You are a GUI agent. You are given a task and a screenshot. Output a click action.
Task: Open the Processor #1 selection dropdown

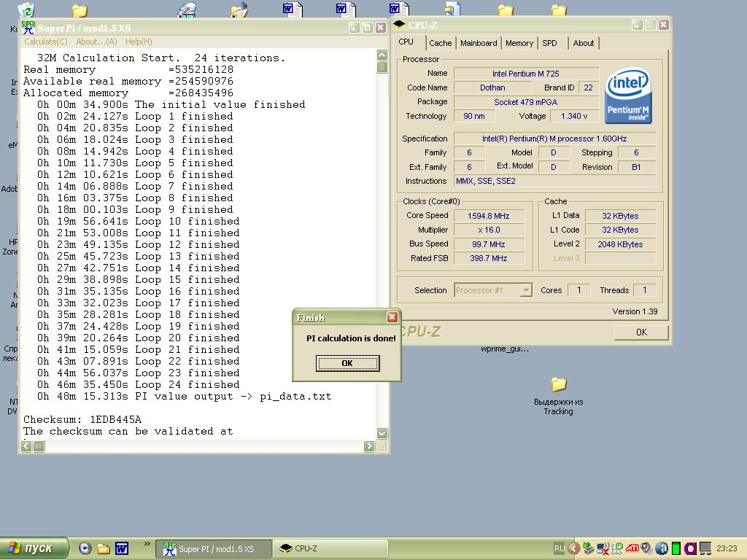point(526,290)
